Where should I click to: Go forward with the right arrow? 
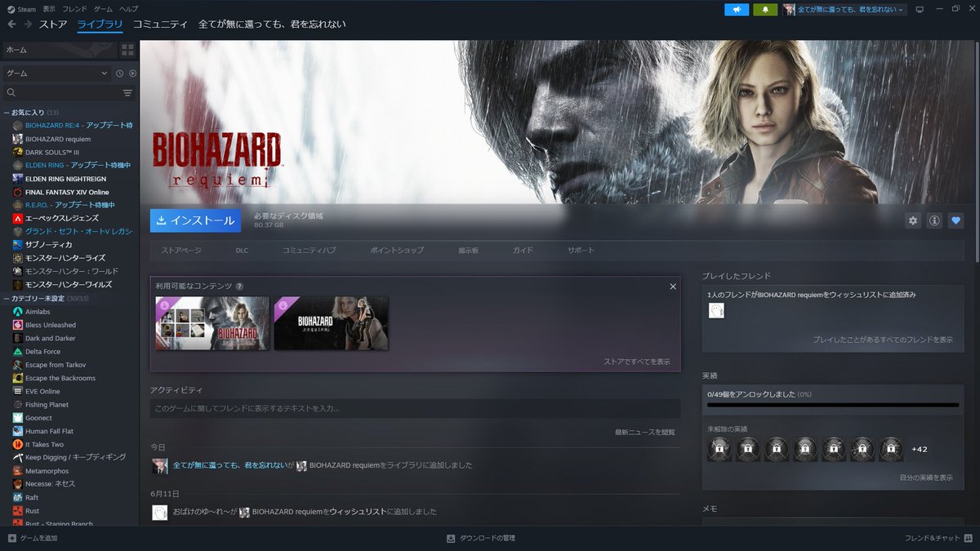[28, 24]
